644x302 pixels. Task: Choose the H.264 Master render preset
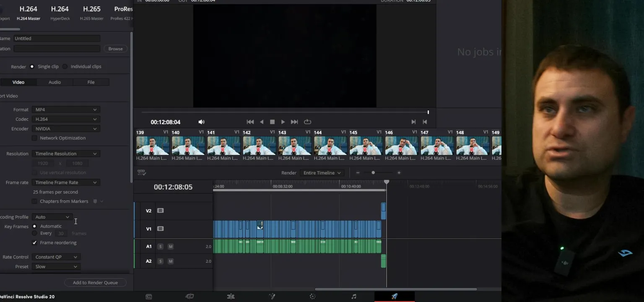pos(29,13)
